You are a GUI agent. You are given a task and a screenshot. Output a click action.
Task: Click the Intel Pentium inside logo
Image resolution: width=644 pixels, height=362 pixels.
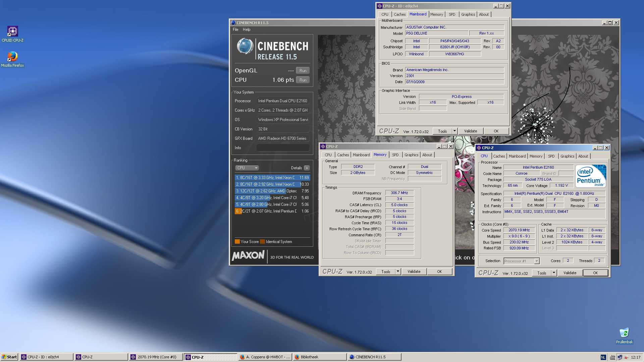click(591, 176)
